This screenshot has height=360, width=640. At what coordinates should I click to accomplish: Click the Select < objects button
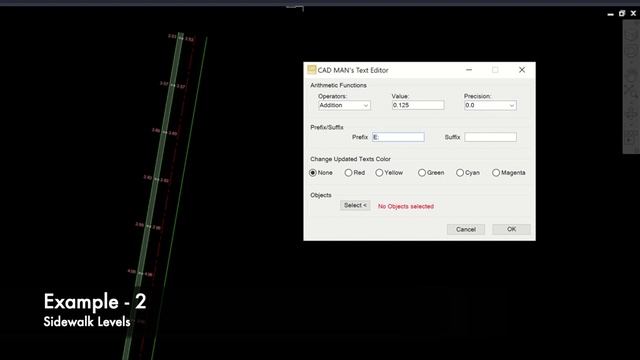(356, 205)
